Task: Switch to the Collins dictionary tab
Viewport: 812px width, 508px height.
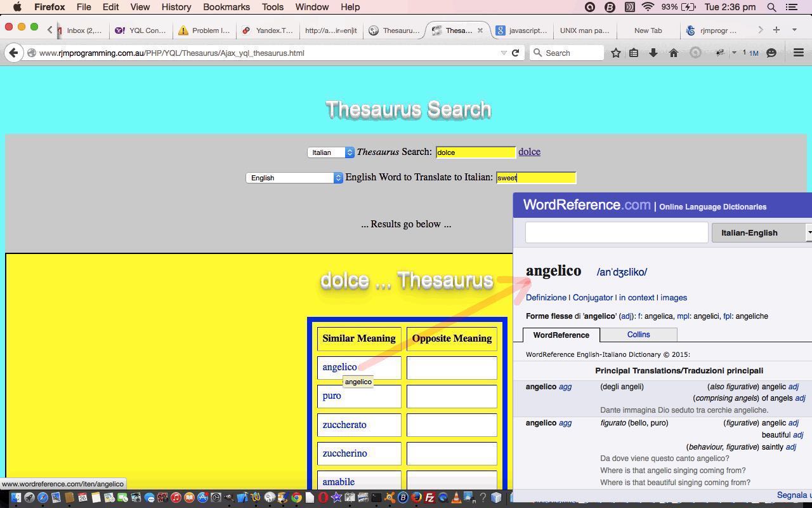Action: tap(638, 335)
